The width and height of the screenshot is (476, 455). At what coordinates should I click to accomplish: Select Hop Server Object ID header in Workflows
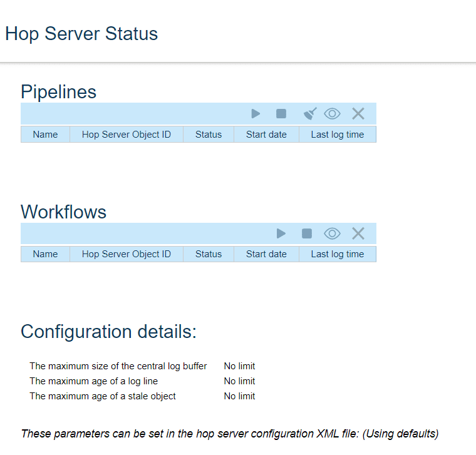pyautogui.click(x=126, y=254)
